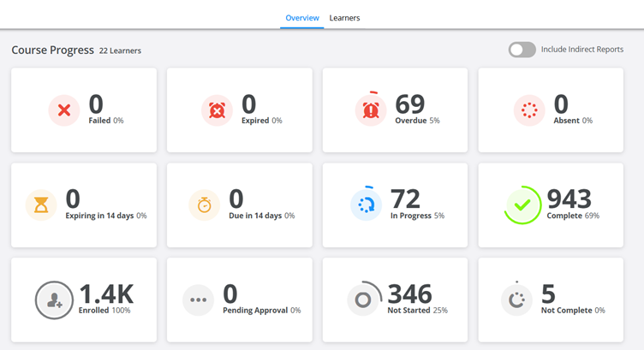Click the green Complete checkmark icon
This screenshot has width=644, height=350.
point(522,205)
